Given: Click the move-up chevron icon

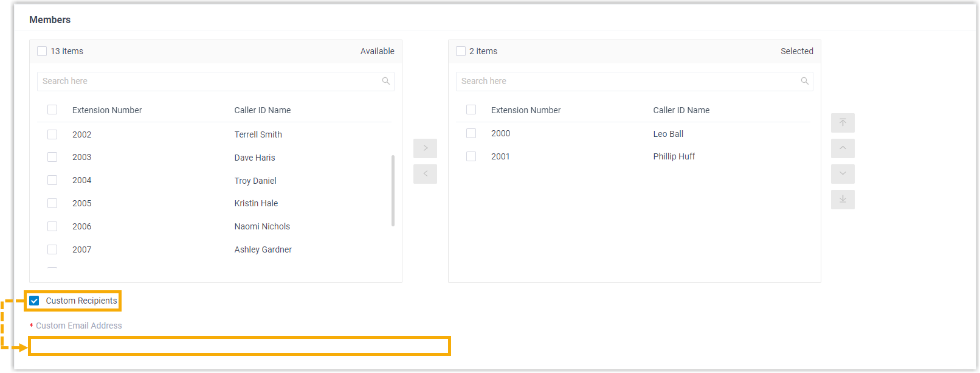Looking at the screenshot, I should tap(843, 148).
